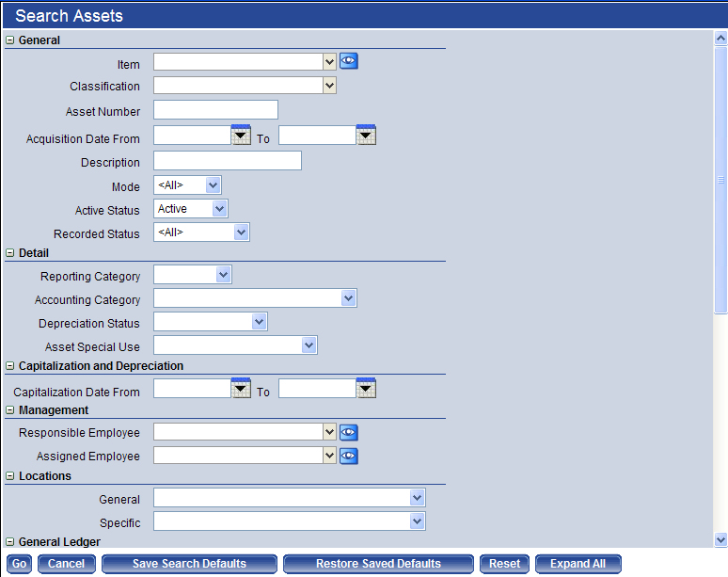Viewport: 728px width, 577px height.
Task: Click the vertical scrollbar down arrow
Action: 720,540
